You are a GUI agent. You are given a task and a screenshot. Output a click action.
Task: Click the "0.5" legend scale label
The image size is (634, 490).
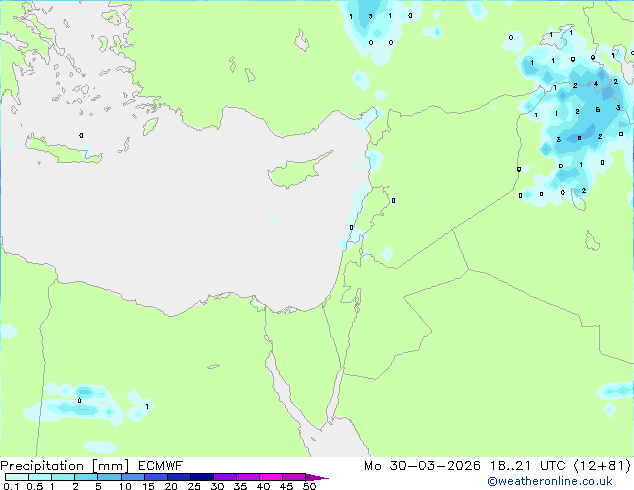[x=35, y=486]
